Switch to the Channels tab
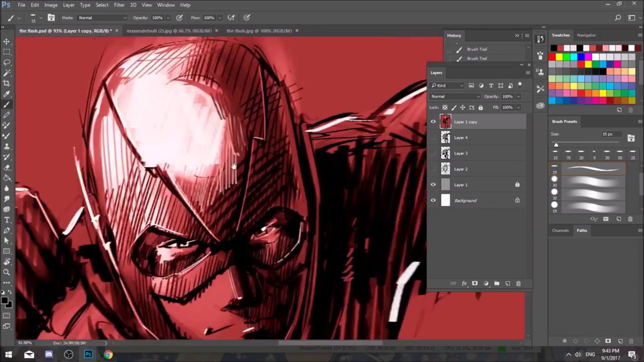The image size is (644, 362). coord(560,231)
